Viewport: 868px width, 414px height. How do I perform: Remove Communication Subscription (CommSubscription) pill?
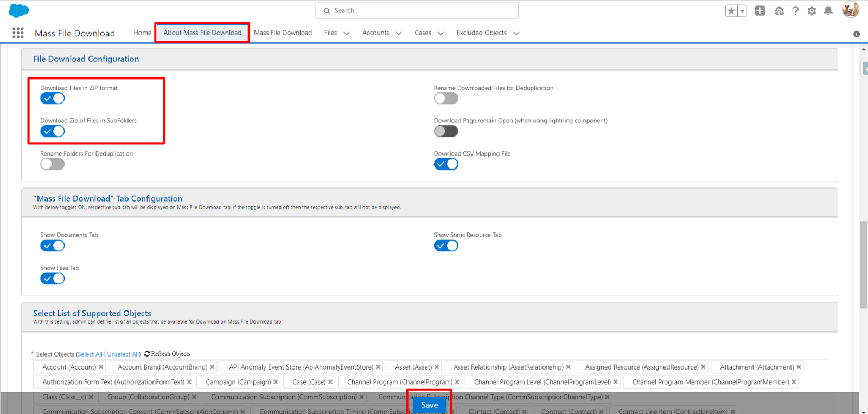[361, 397]
